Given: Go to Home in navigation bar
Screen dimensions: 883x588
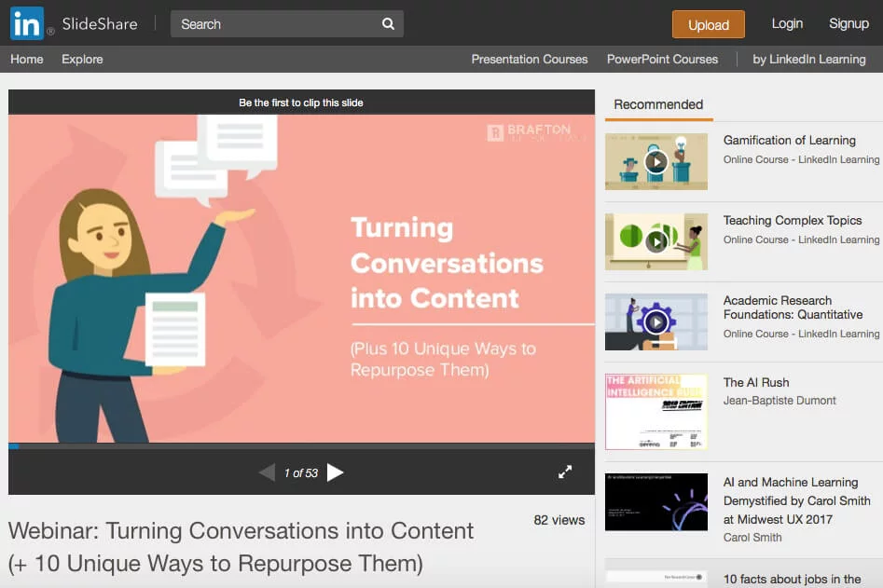Looking at the screenshot, I should [27, 59].
